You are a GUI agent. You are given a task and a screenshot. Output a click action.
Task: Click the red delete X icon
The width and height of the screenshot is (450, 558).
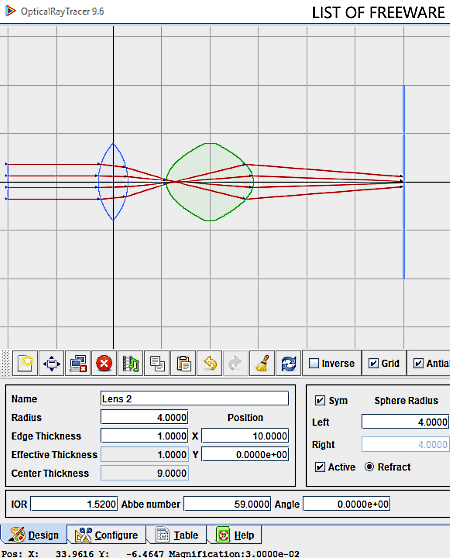(104, 363)
